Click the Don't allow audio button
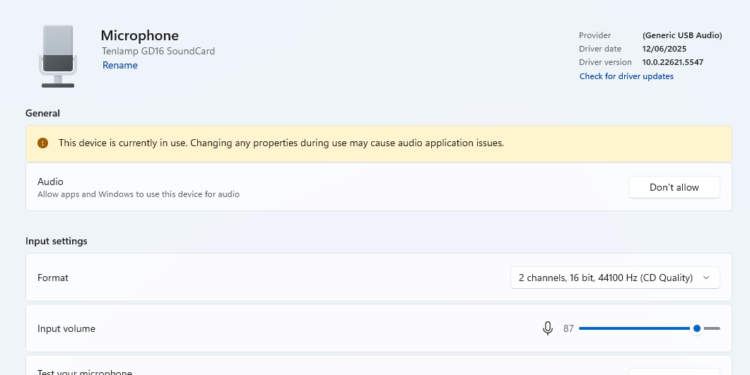This screenshot has width=750, height=375. pos(674,188)
